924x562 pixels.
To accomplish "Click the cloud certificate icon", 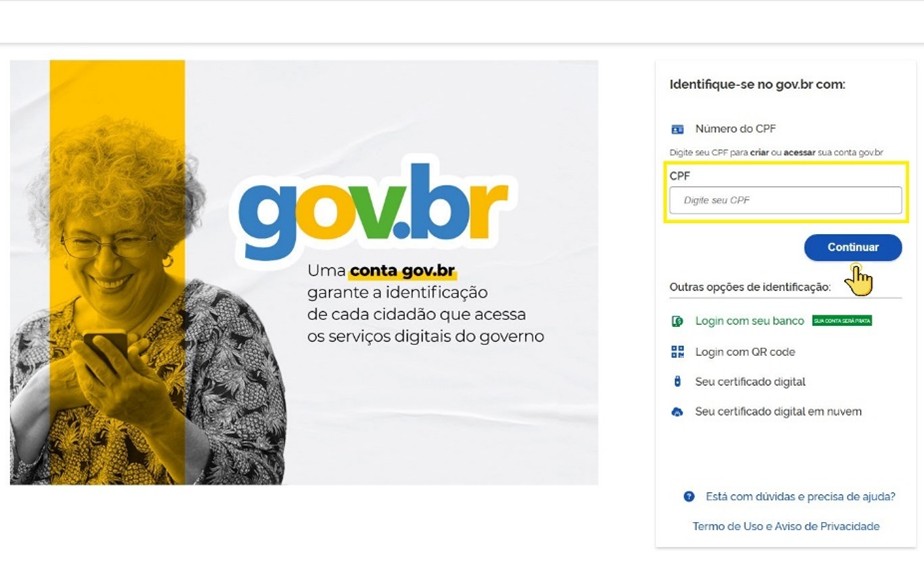I will point(677,412).
